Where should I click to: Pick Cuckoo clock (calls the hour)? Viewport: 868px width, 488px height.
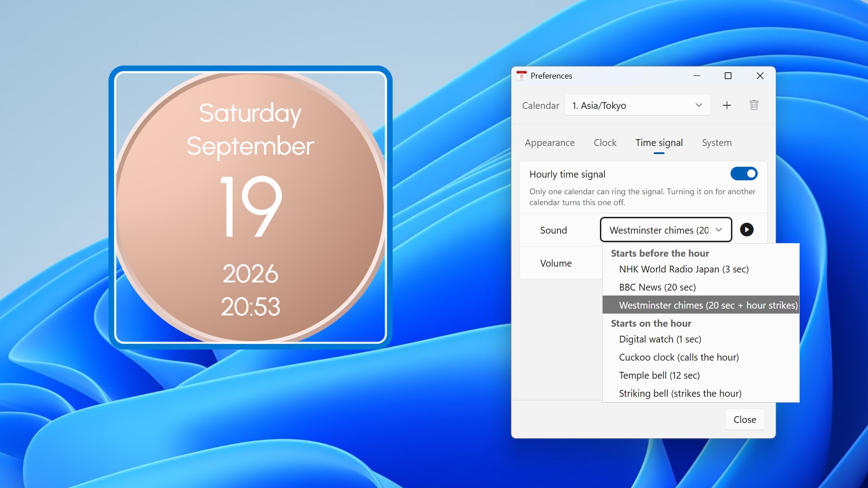pos(701,357)
